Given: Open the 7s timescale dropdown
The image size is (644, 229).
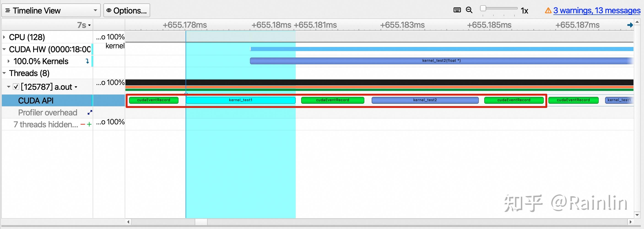Looking at the screenshot, I should (x=89, y=25).
